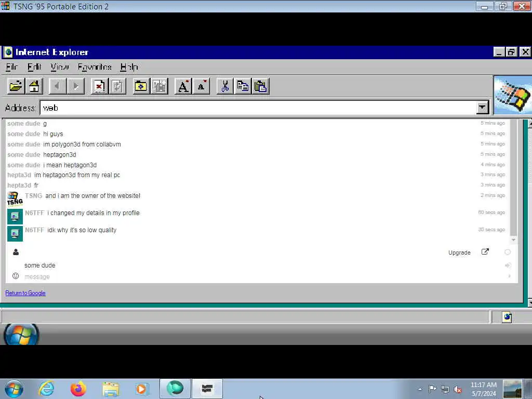Follow the Return to Google link
The image size is (532, 399).
(x=25, y=293)
